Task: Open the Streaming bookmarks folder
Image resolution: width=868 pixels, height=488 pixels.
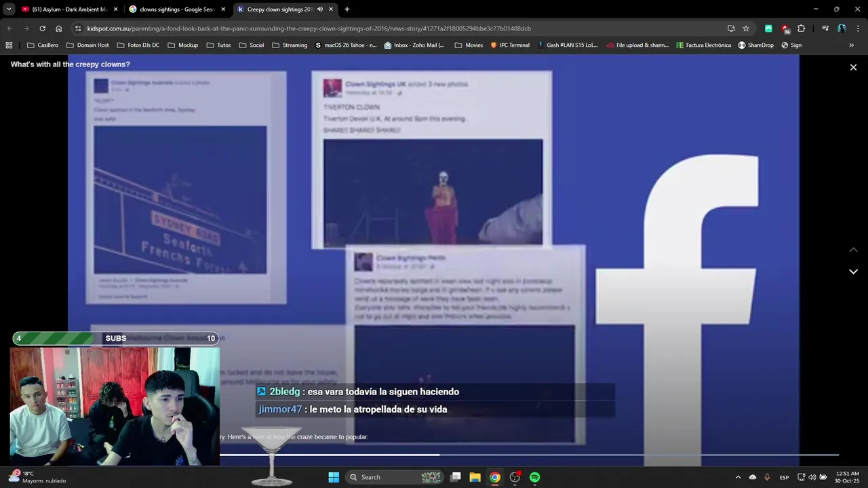Action: [289, 45]
